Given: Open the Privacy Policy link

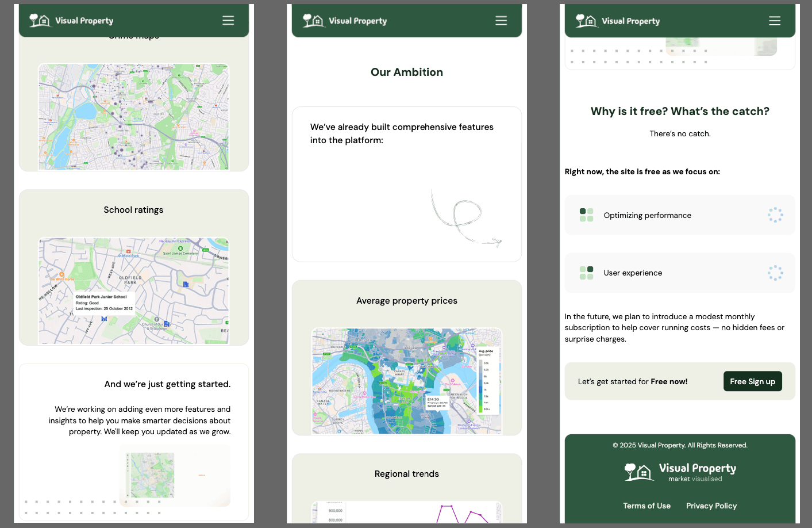Looking at the screenshot, I should tap(711, 506).
